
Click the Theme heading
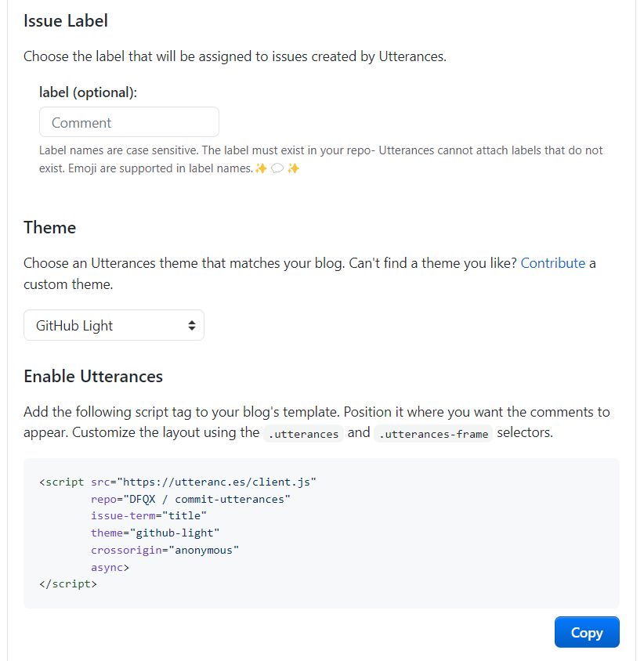click(x=50, y=228)
